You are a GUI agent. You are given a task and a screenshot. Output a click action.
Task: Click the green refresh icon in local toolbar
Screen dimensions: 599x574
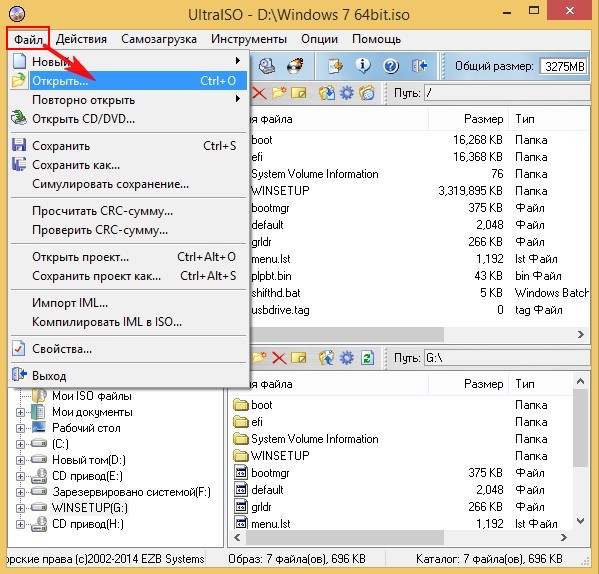pyautogui.click(x=367, y=358)
